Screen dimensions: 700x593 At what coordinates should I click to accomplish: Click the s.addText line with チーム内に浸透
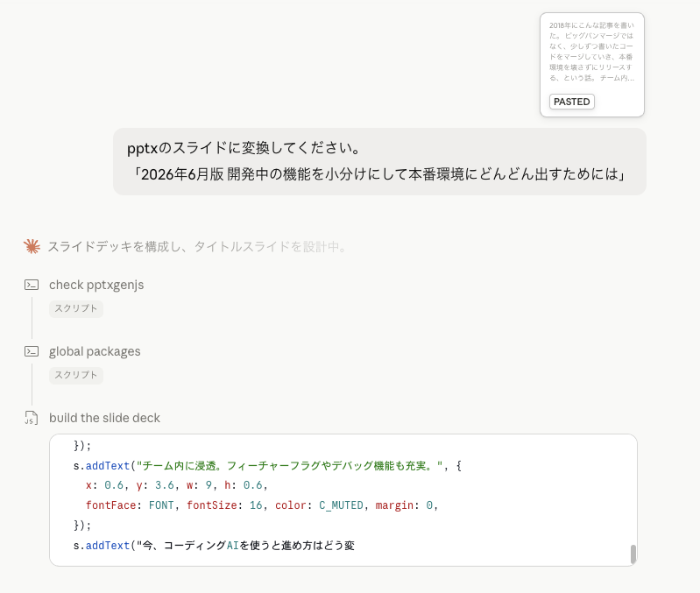267,466
